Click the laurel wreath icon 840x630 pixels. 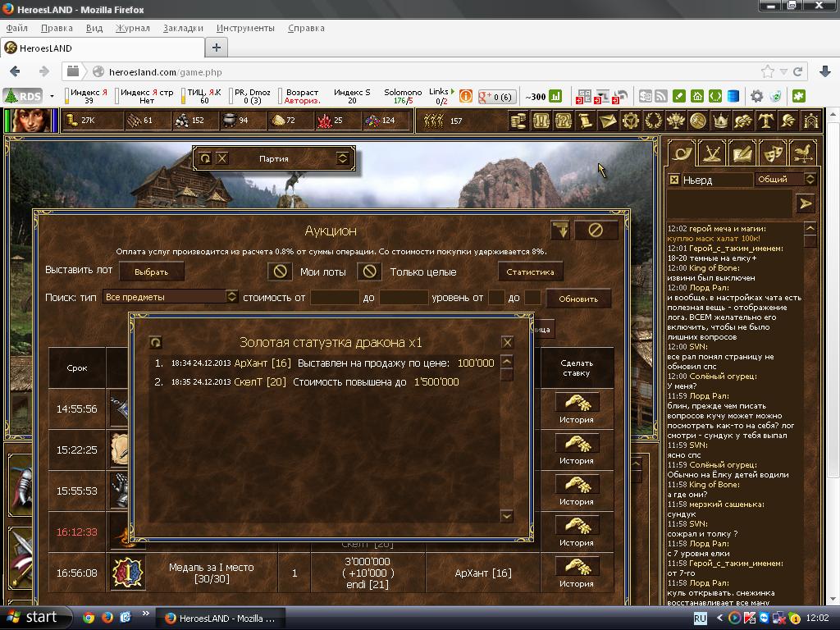(653, 121)
